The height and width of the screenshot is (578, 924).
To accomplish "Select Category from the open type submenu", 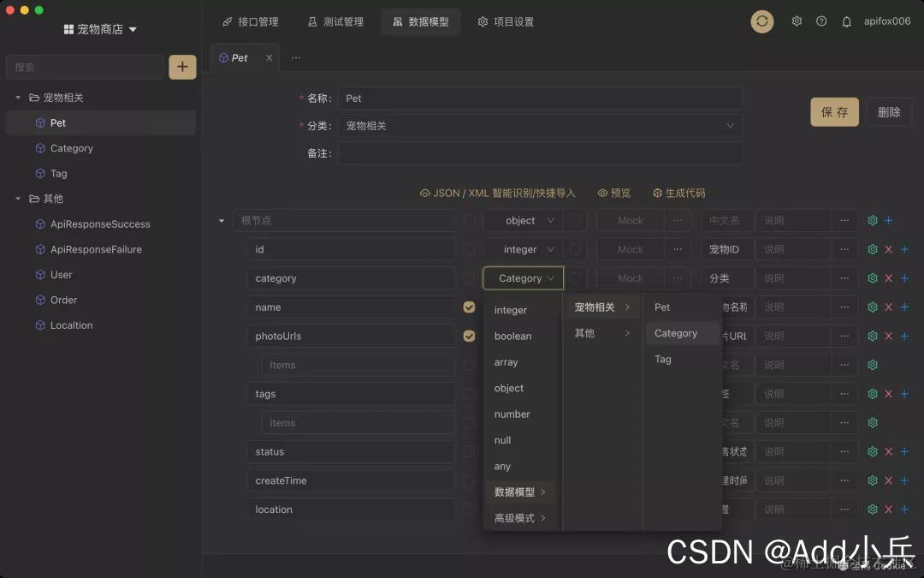I will [x=676, y=333].
